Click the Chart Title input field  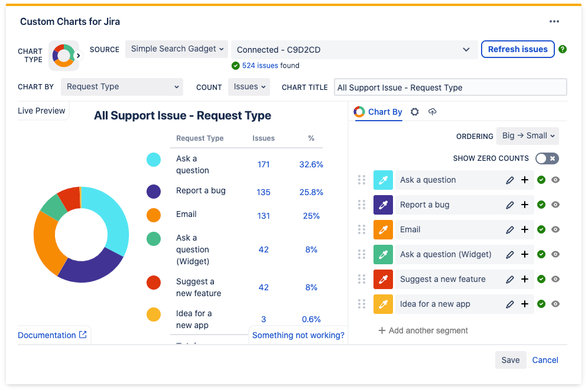[450, 87]
